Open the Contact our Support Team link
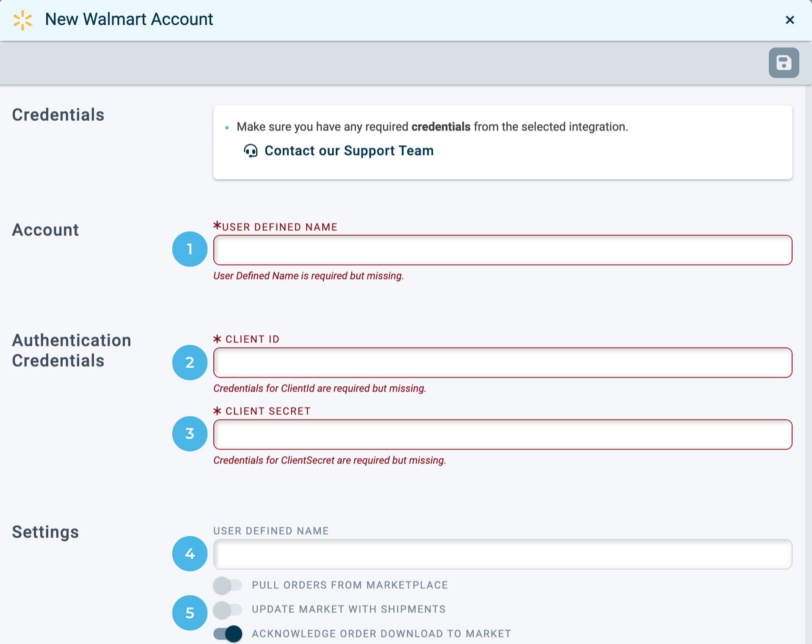 tap(348, 151)
